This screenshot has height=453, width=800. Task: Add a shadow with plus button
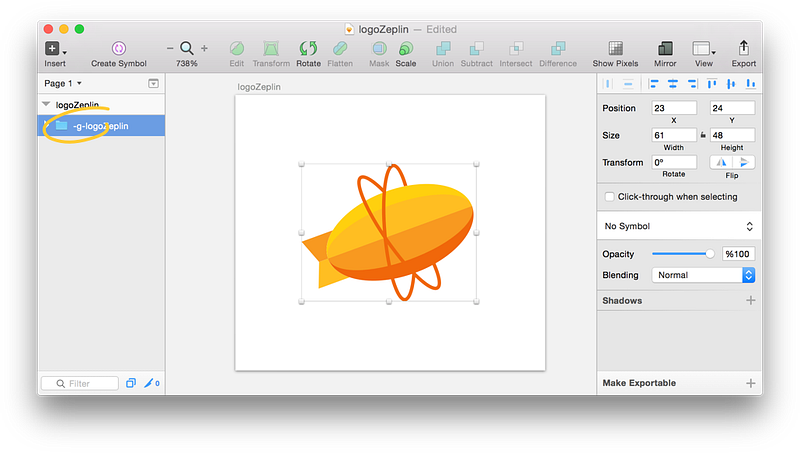coord(750,300)
